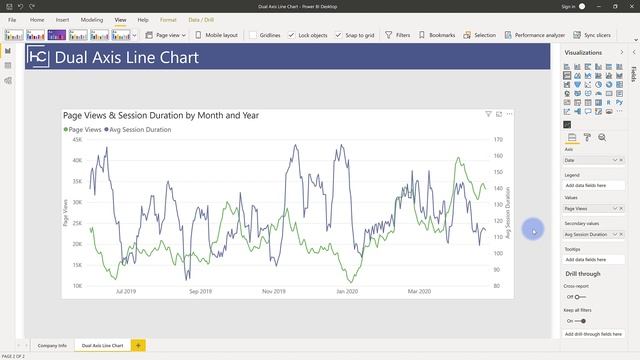Select the stacked bar chart visual
The width and height of the screenshot is (640, 360).
tap(567, 67)
